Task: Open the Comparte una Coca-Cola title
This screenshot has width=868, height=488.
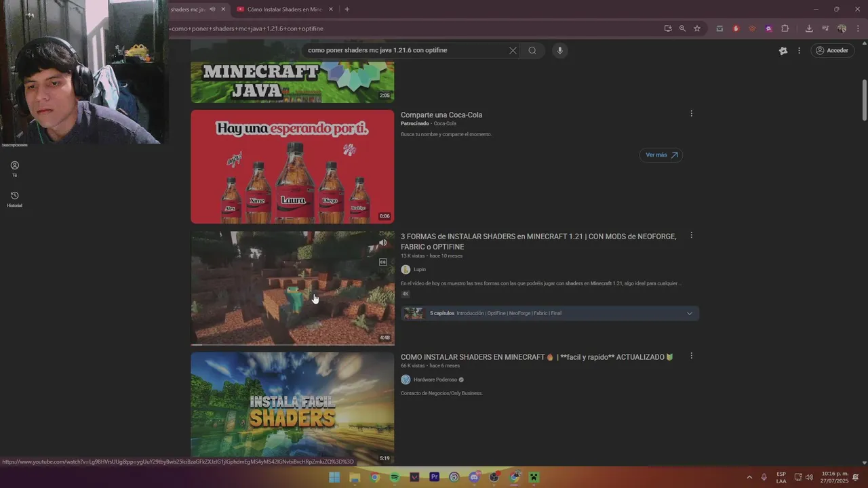Action: [x=441, y=115]
